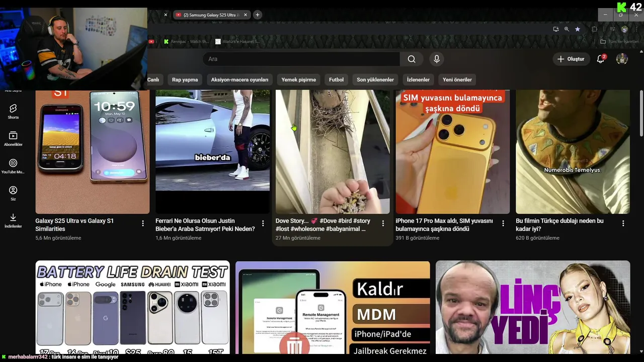Click the browser zoom magnifier icon
This screenshot has height=362, width=644.
567,29
